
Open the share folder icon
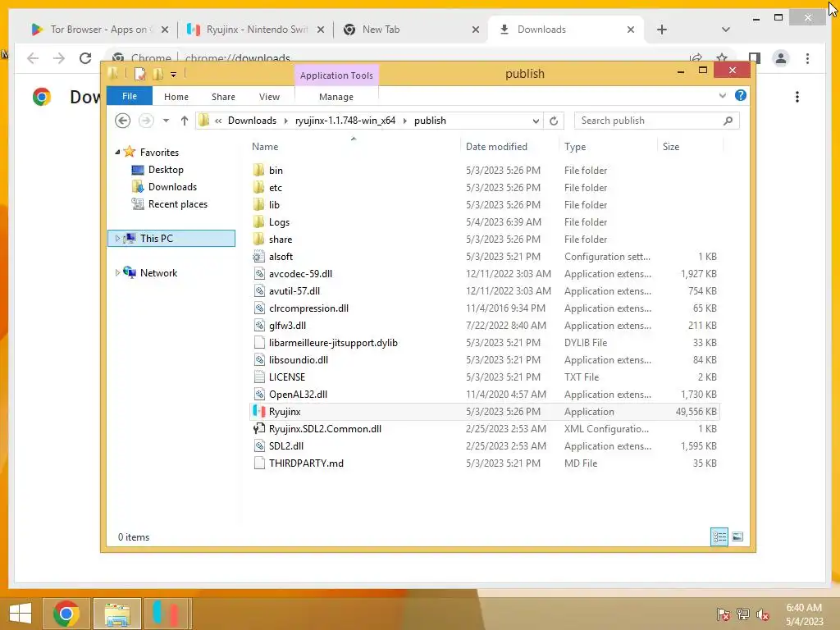258,239
